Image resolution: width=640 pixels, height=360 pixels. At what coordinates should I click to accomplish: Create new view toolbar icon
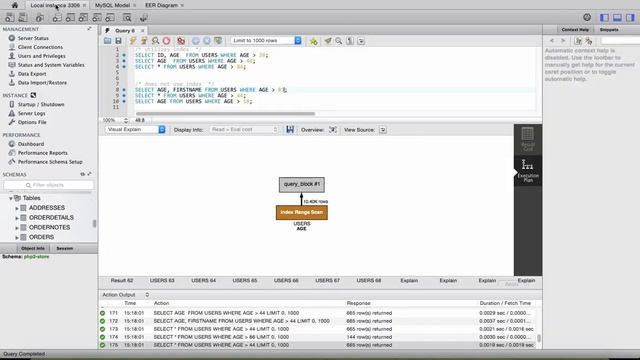point(83,18)
